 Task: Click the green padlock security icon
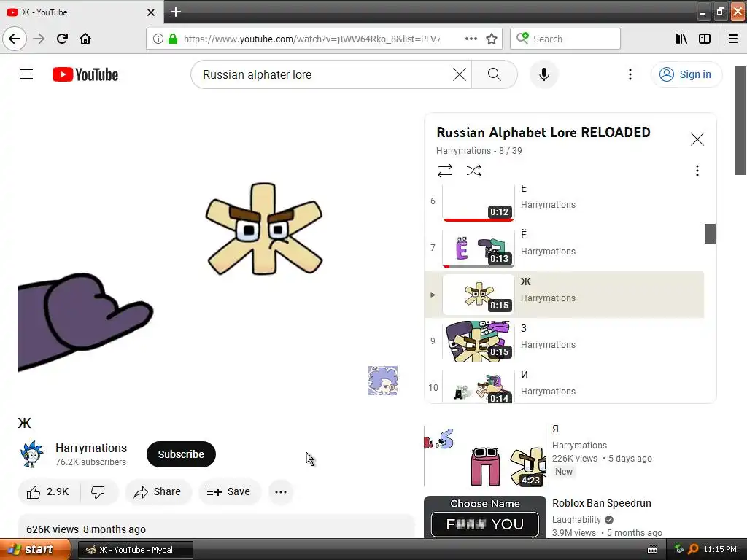tap(173, 39)
